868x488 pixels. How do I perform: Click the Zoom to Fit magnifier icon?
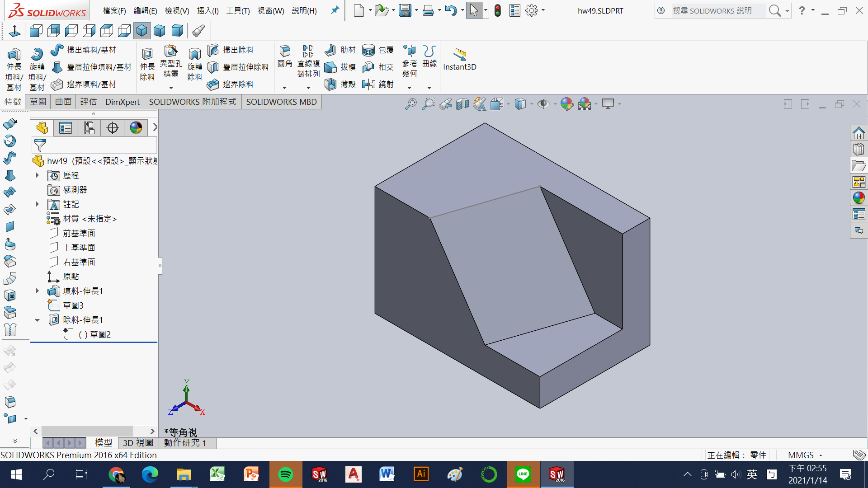[410, 104]
